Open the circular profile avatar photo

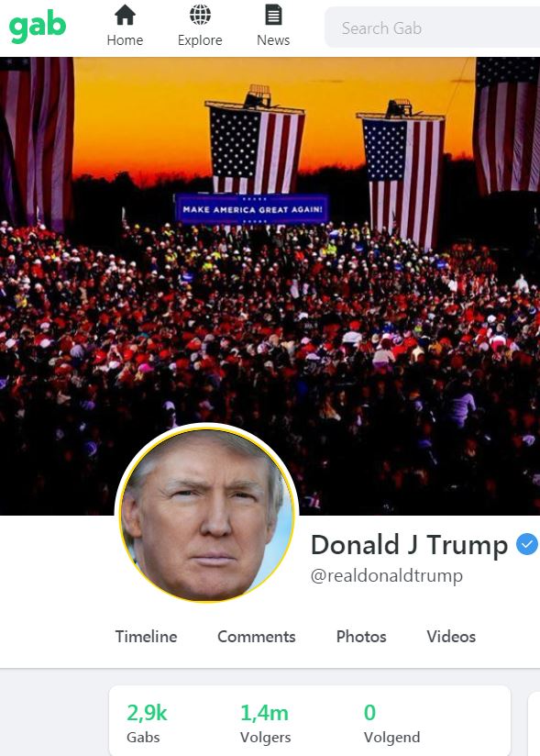[x=207, y=514]
